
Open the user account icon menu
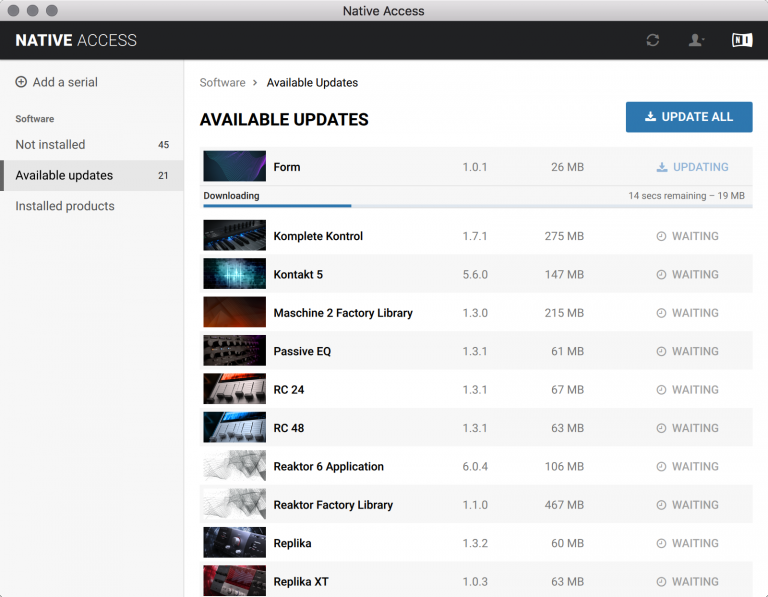click(x=696, y=40)
